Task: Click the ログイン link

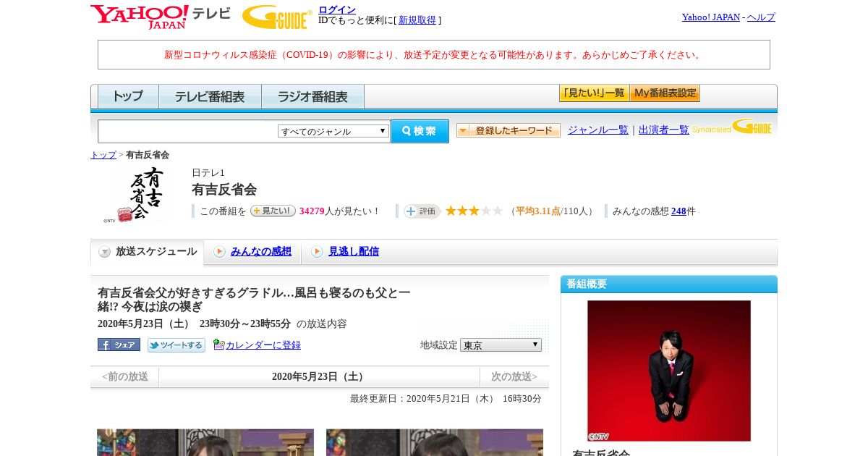Action: [x=337, y=9]
